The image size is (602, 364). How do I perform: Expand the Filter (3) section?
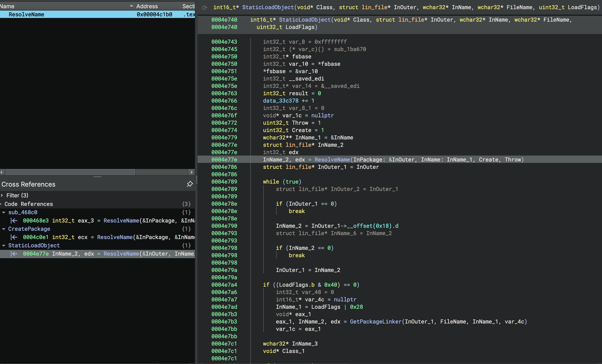point(3,195)
